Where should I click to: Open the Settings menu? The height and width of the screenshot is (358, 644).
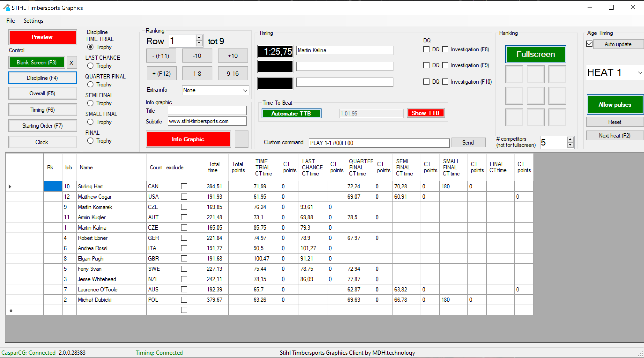[33, 21]
